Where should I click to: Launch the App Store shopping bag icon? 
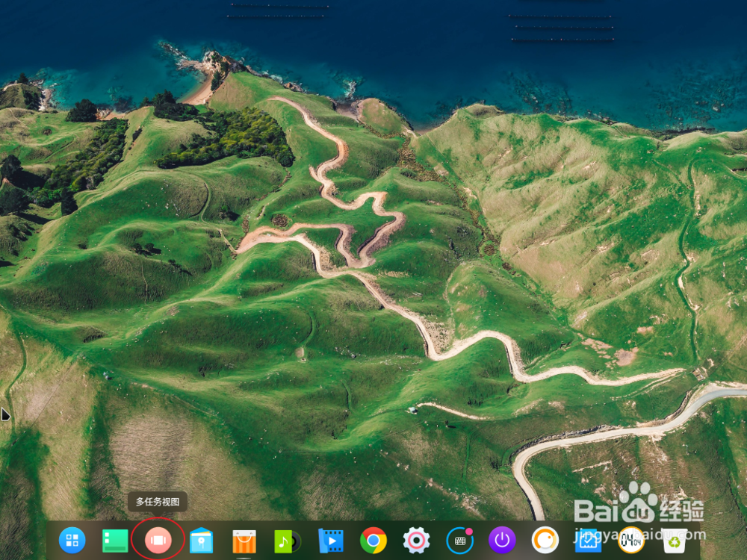244,541
